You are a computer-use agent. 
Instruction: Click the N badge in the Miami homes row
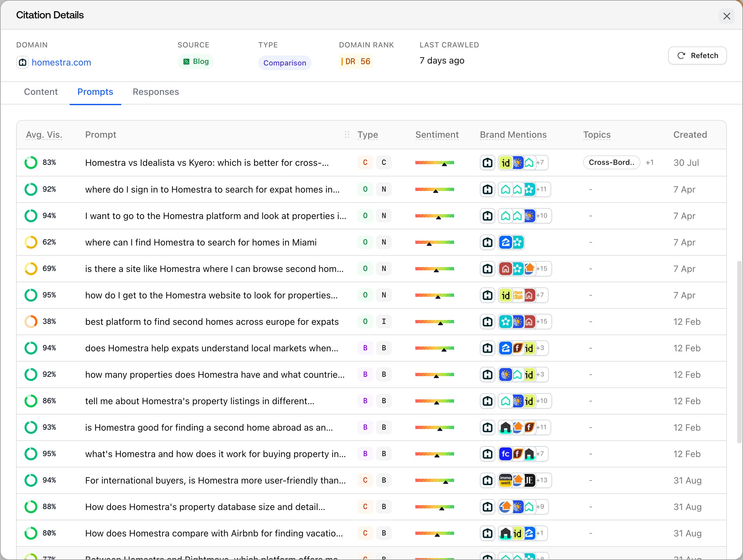383,242
